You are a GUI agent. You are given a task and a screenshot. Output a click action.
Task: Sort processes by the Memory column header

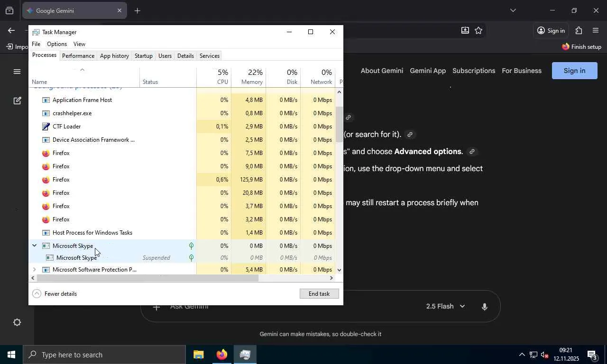point(248,76)
